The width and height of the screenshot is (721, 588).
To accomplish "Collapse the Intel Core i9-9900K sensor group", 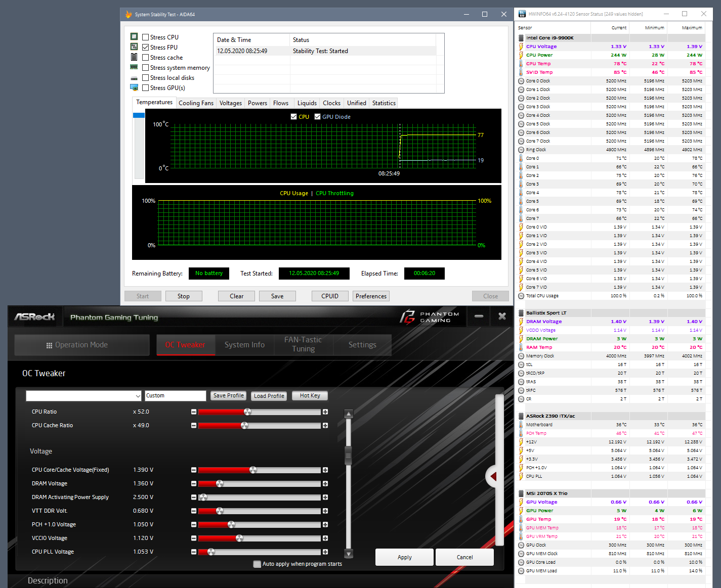I will [x=521, y=38].
